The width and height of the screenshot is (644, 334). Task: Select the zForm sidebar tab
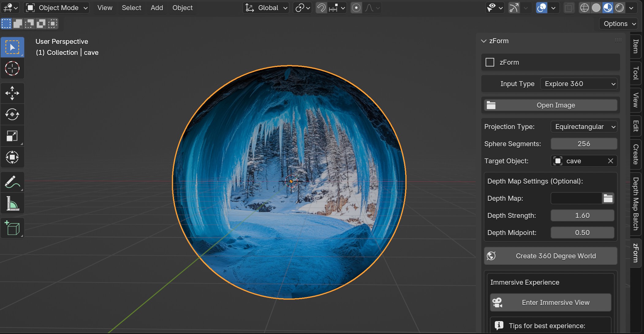coord(636,253)
